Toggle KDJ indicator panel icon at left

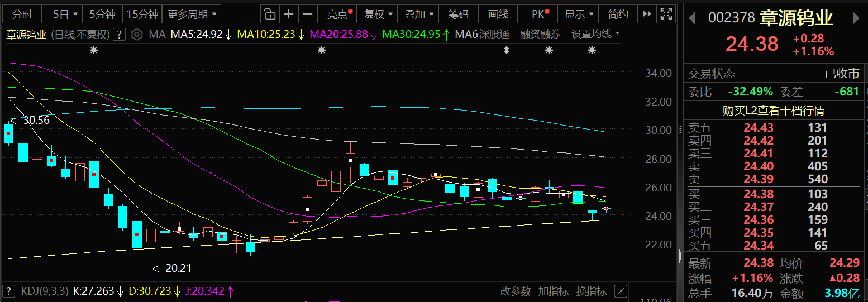[x=8, y=291]
